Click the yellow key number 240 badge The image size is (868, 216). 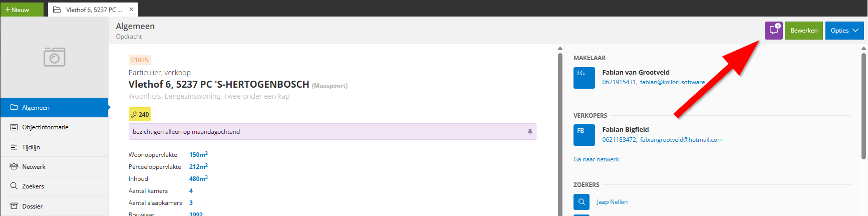140,115
